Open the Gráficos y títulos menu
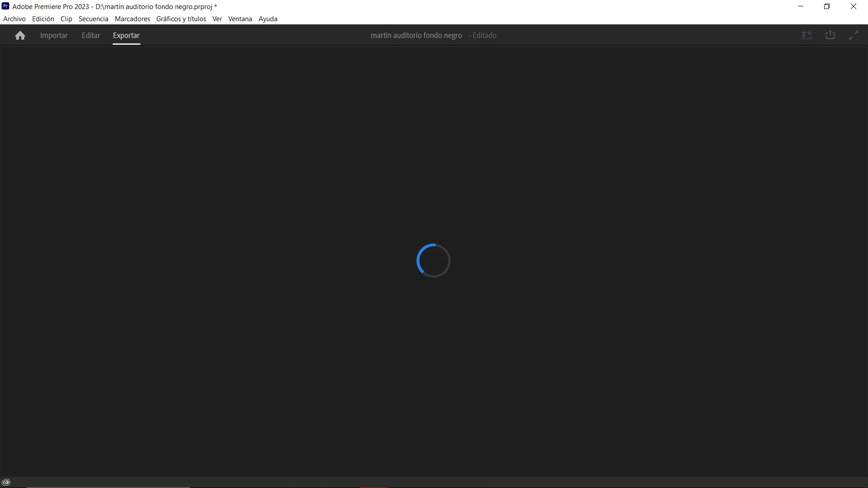 (x=181, y=19)
